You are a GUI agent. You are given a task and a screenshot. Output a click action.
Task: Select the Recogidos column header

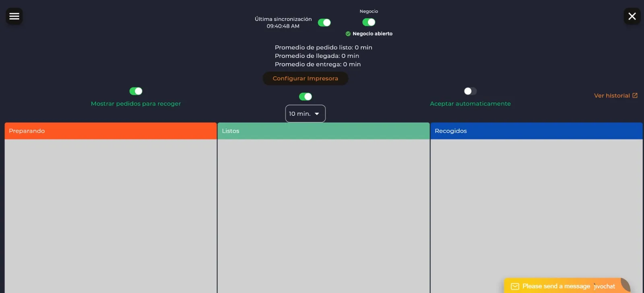[x=537, y=131]
